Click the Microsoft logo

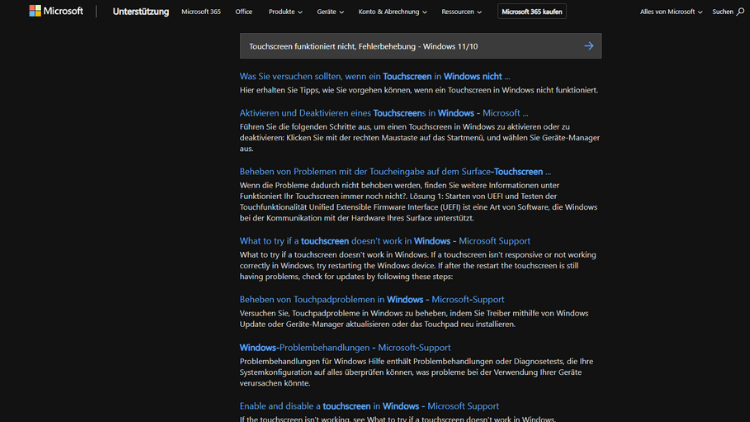coord(56,11)
